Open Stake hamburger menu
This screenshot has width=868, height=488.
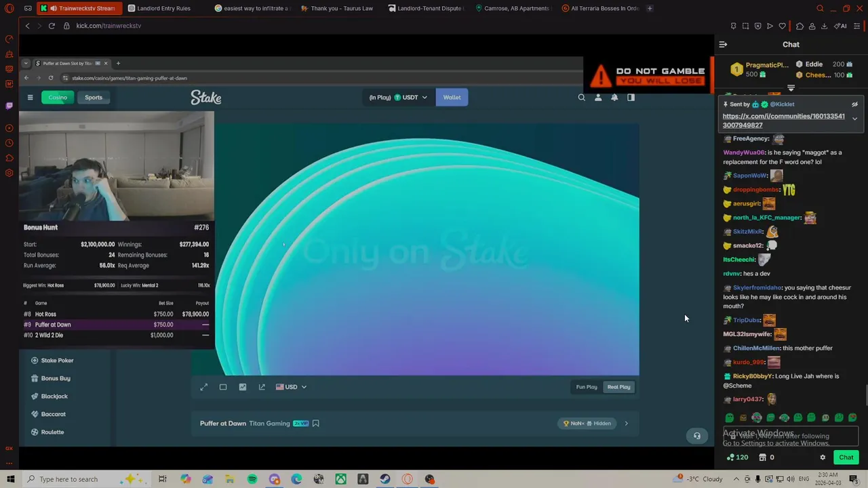(30, 98)
